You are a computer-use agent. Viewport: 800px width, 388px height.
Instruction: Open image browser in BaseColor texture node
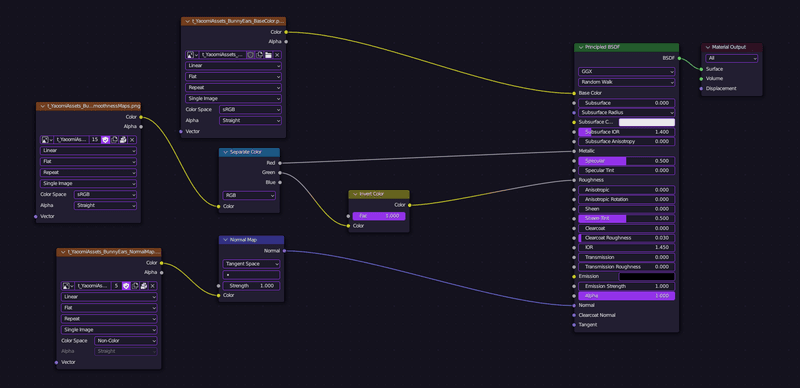pyautogui.click(x=192, y=55)
